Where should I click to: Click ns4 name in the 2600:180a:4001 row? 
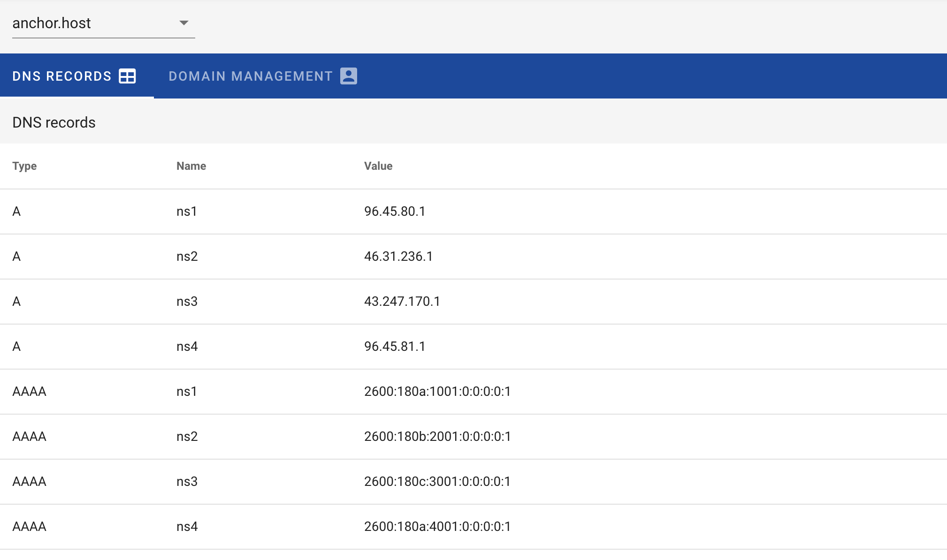point(187,527)
